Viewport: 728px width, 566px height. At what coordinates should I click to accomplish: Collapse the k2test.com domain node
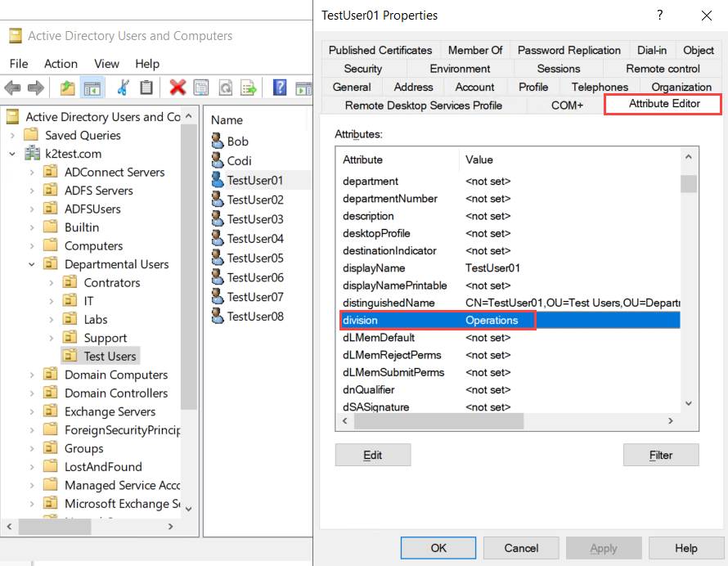coord(12,154)
